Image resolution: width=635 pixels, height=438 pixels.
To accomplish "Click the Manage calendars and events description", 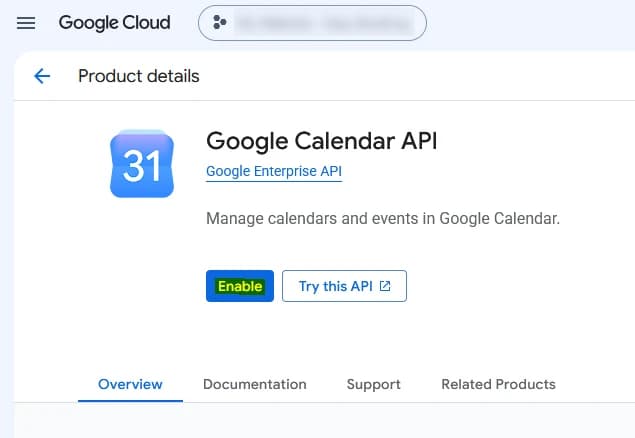I will click(x=383, y=219).
